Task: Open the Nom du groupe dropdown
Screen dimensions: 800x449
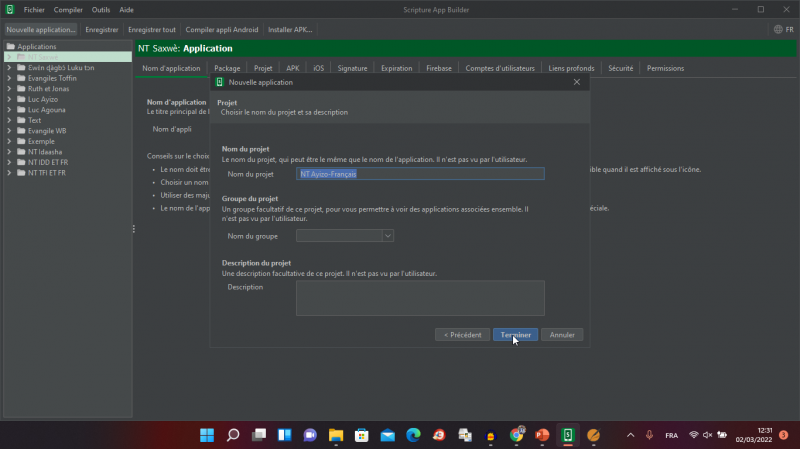Action: click(x=388, y=236)
